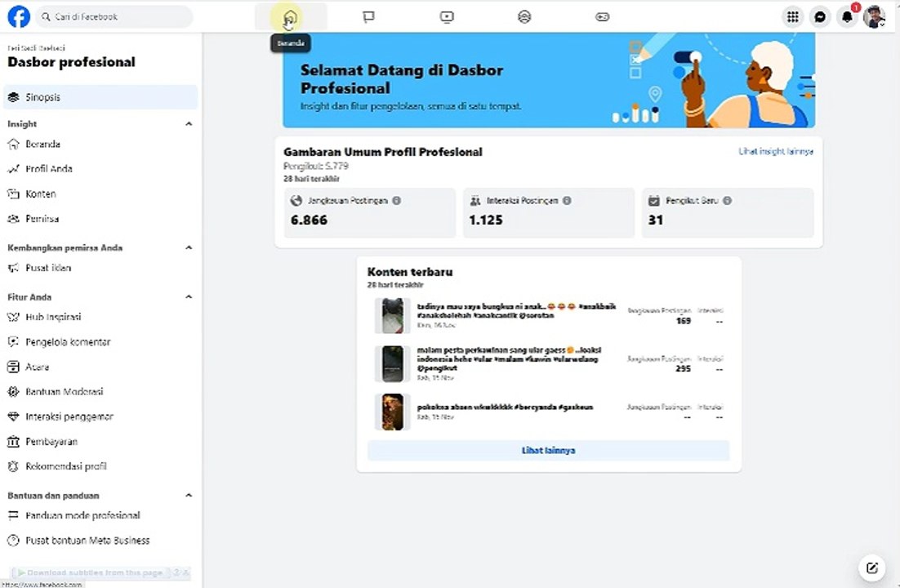Click post title pokokna abean wkwkkkkk
This screenshot has width=900, height=588.
(x=505, y=408)
